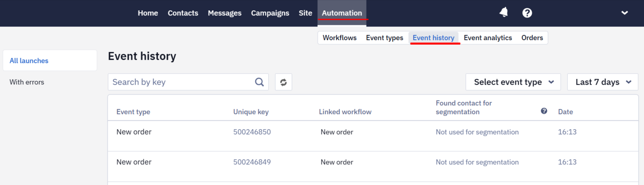Click linked workflow for key 500246850
644x185 pixels.
pyautogui.click(x=337, y=132)
